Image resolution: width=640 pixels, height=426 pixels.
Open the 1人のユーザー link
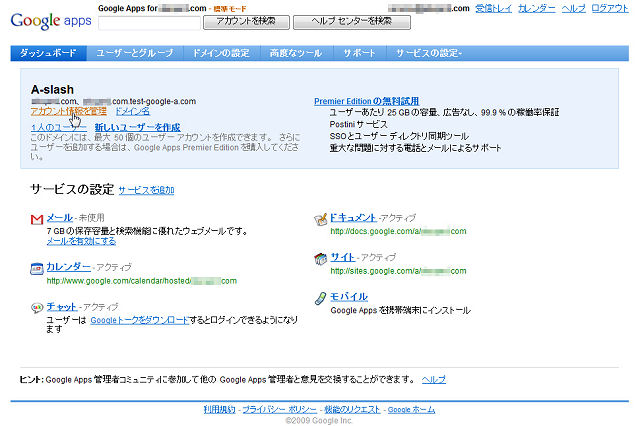[x=59, y=127]
